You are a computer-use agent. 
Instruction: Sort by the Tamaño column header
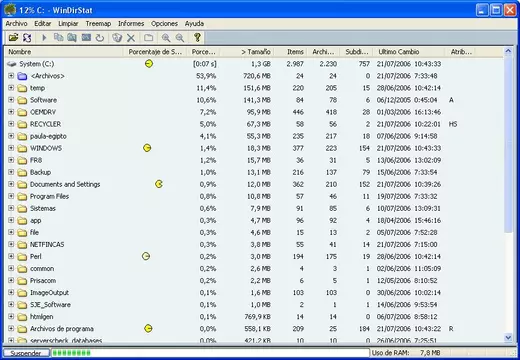(246, 52)
